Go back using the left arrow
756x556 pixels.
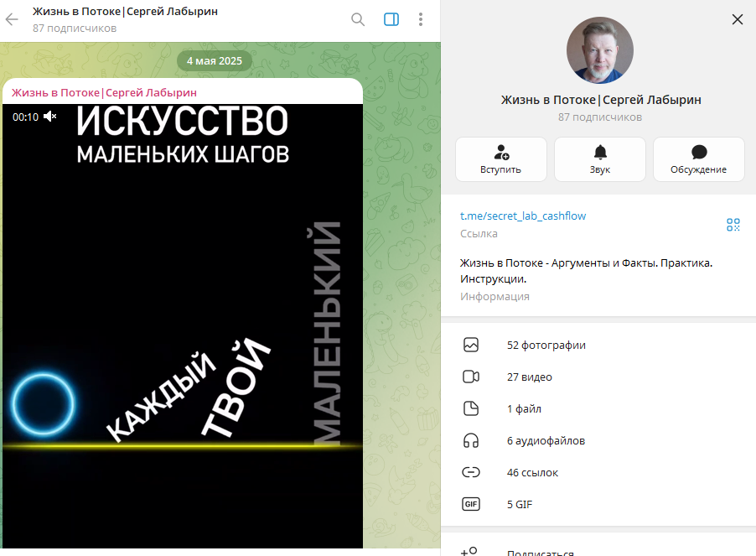tap(12, 19)
